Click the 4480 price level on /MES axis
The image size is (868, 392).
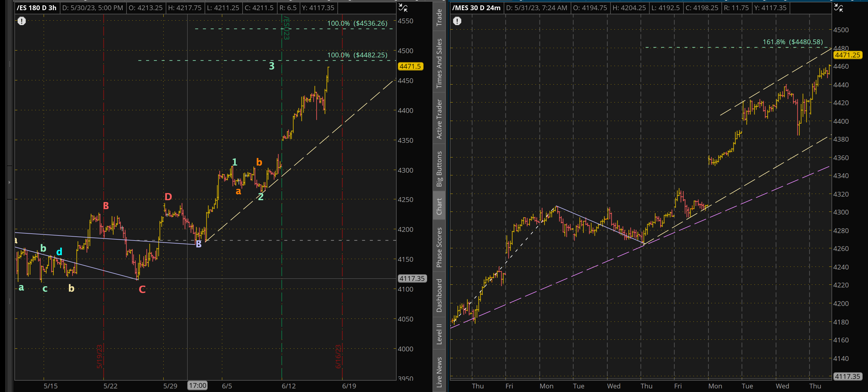click(841, 48)
